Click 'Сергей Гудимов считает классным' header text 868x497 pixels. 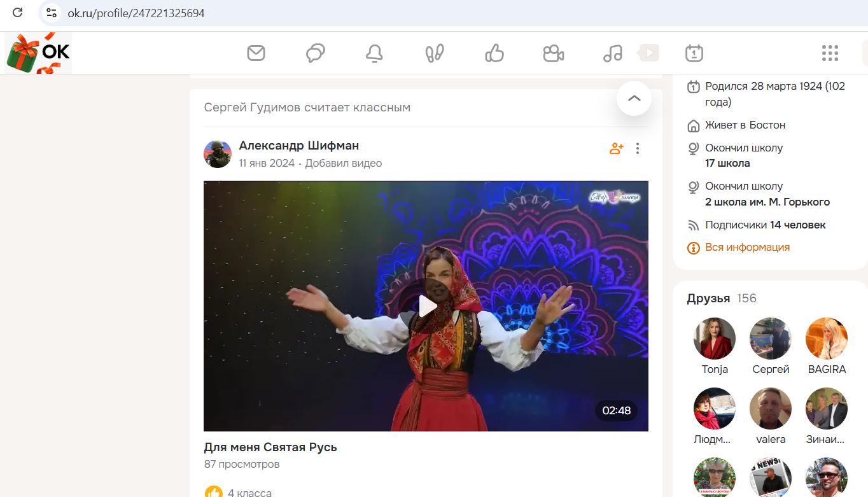(x=307, y=108)
